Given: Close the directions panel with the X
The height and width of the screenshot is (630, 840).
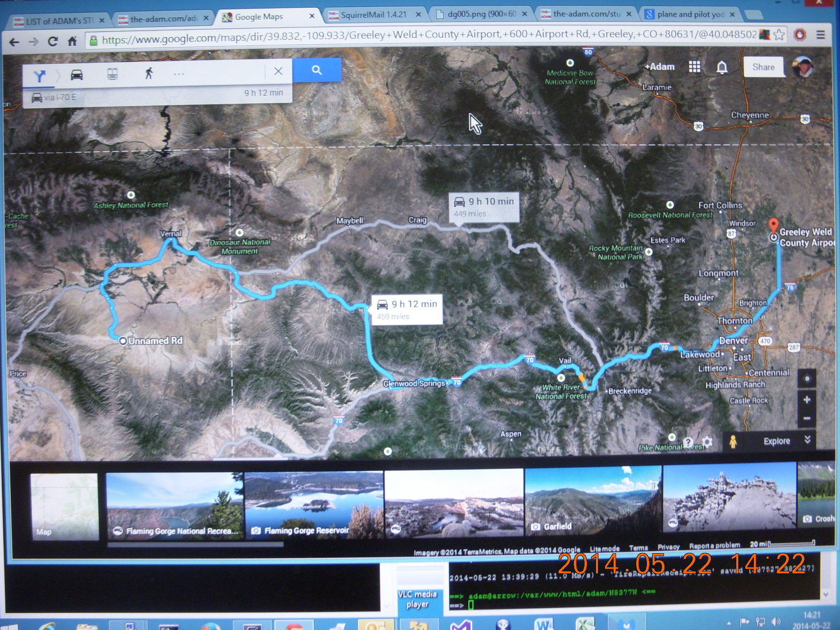Looking at the screenshot, I should tap(278, 71).
